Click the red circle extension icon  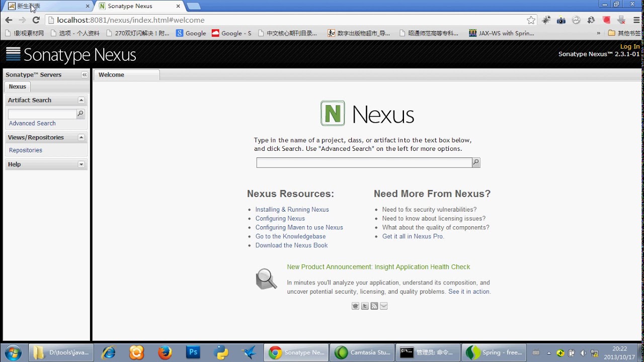click(607, 20)
